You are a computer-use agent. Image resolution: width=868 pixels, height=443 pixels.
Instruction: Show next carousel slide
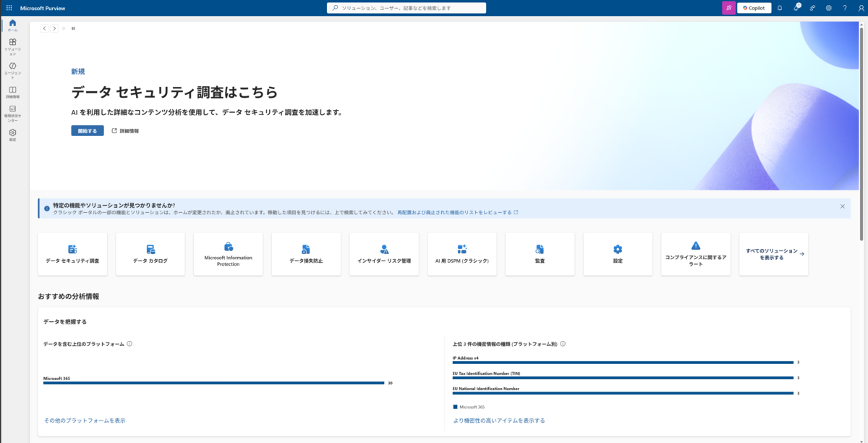tap(54, 28)
